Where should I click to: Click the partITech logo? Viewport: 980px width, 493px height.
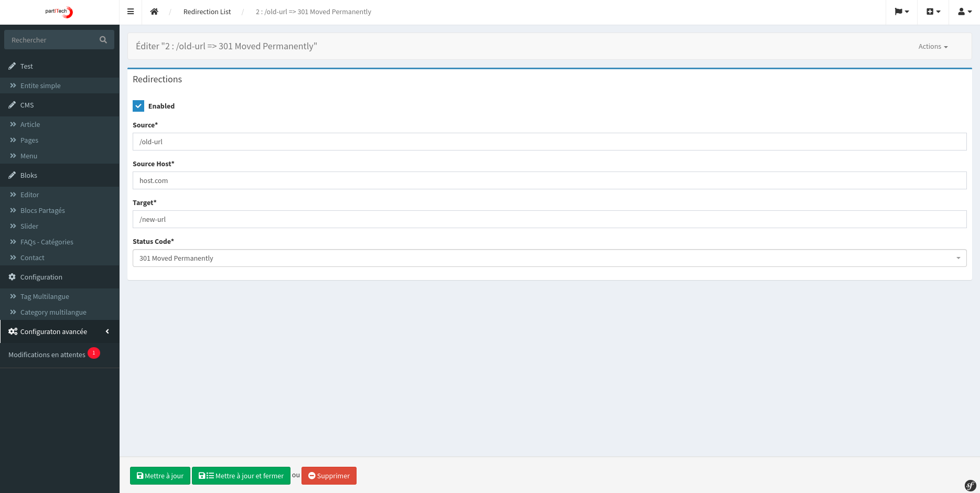[x=59, y=12]
